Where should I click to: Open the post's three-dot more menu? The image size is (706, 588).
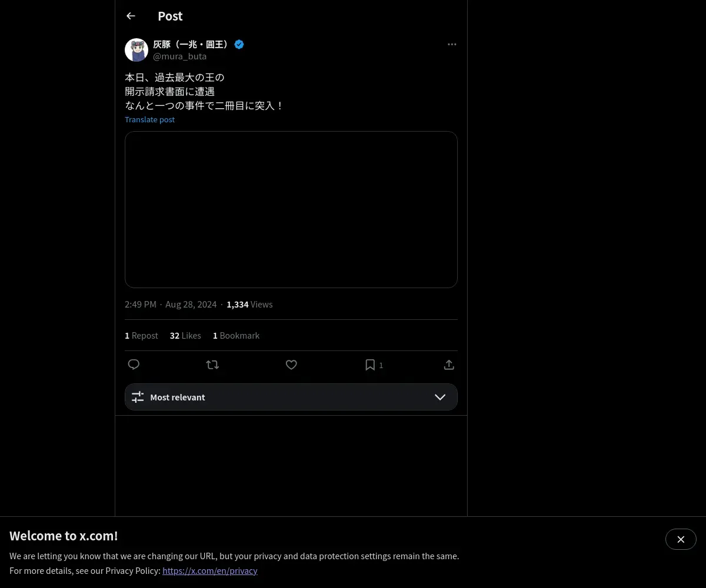coord(452,45)
